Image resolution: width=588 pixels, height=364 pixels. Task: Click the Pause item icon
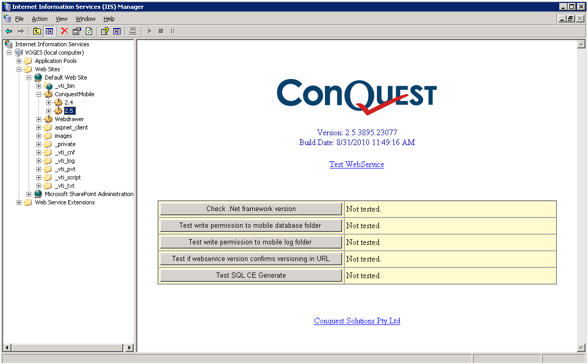[173, 31]
